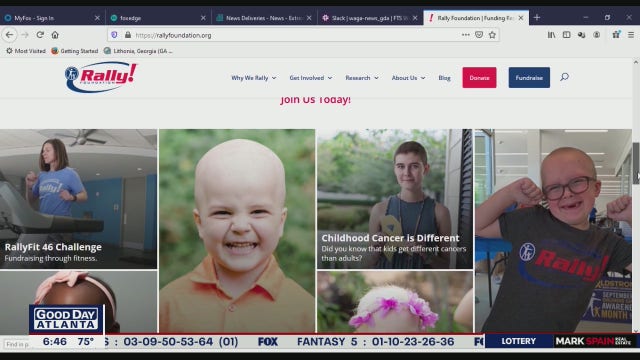Open the What's New gift icon
Screen dimensions: 640x360
tap(616, 35)
